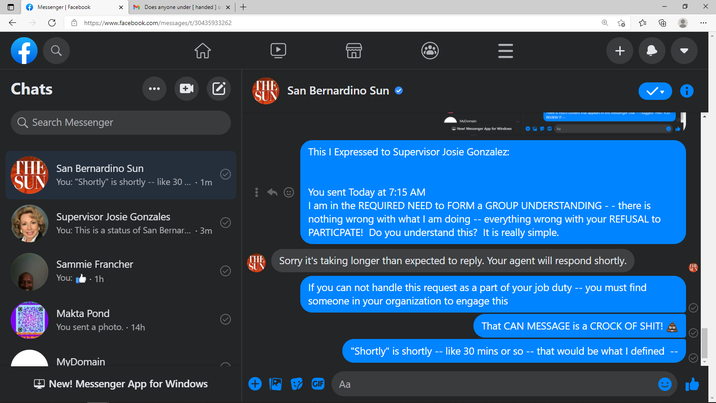This screenshot has height=403, width=716.
Task: Open browser Collections icon
Action: point(663,23)
